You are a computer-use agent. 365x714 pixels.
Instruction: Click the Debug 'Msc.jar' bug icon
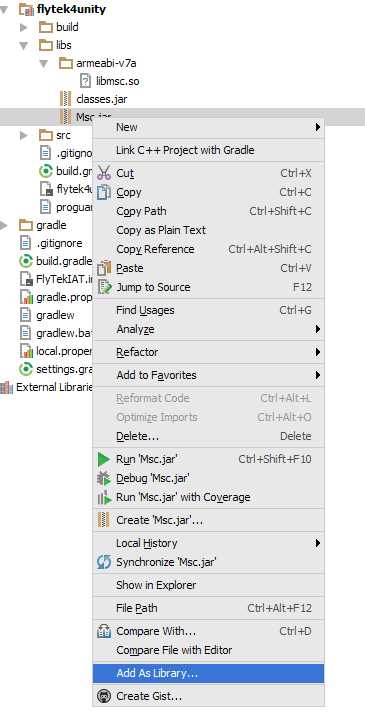(104, 479)
